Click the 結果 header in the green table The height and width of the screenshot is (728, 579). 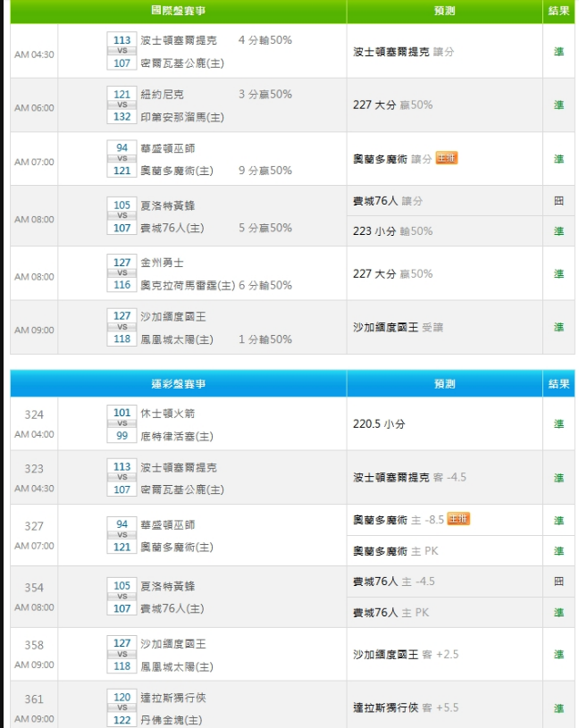tap(558, 11)
